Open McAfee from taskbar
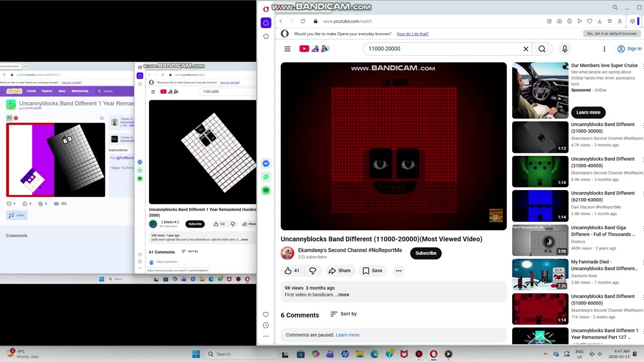 (x=404, y=354)
